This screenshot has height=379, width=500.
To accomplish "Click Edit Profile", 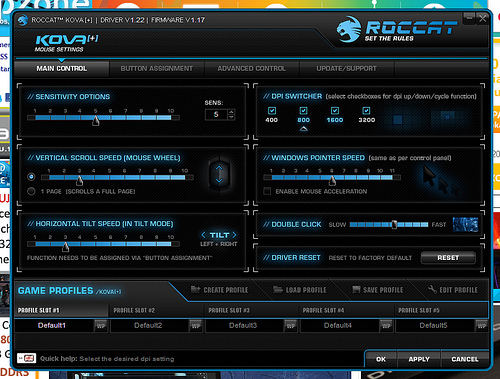I will coord(453,290).
